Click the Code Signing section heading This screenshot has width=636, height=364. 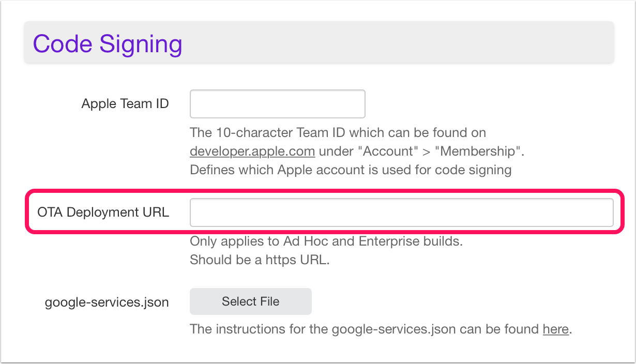[108, 43]
